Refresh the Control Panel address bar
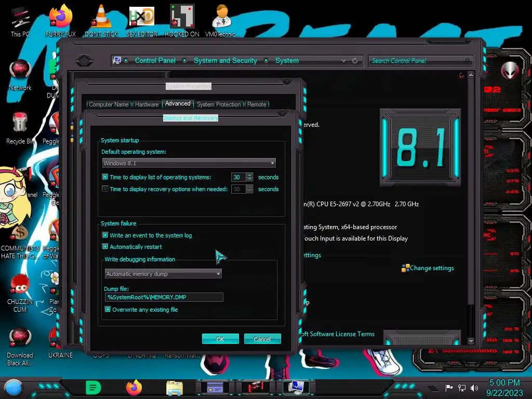Viewport: 532px width, 399px height. [x=355, y=60]
